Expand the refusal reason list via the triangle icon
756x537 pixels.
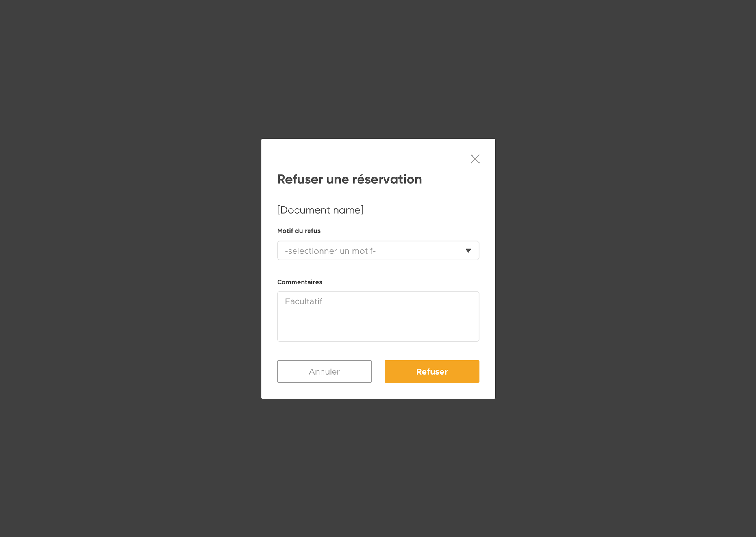(468, 251)
